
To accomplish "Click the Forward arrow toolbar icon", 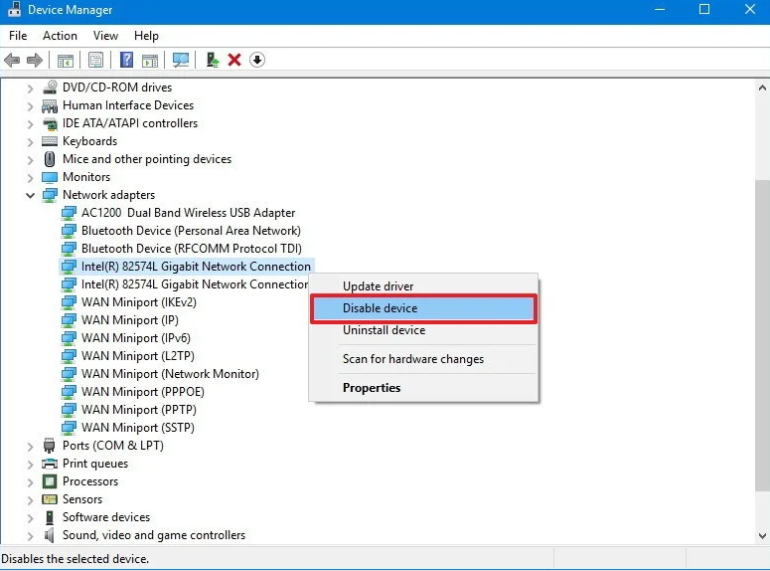I will tap(34, 60).
